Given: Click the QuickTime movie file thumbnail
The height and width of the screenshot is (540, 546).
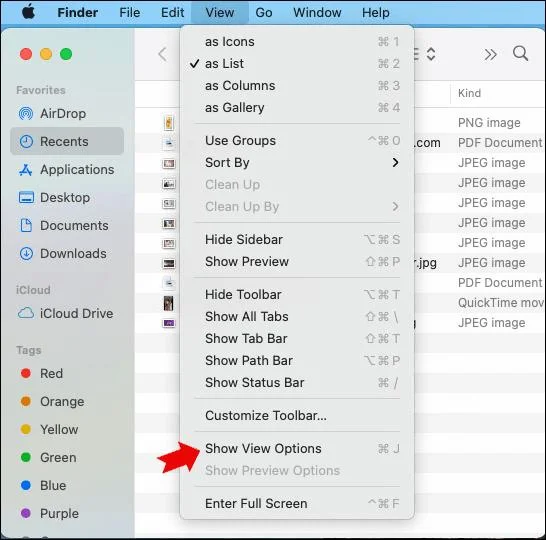Looking at the screenshot, I should (x=169, y=303).
